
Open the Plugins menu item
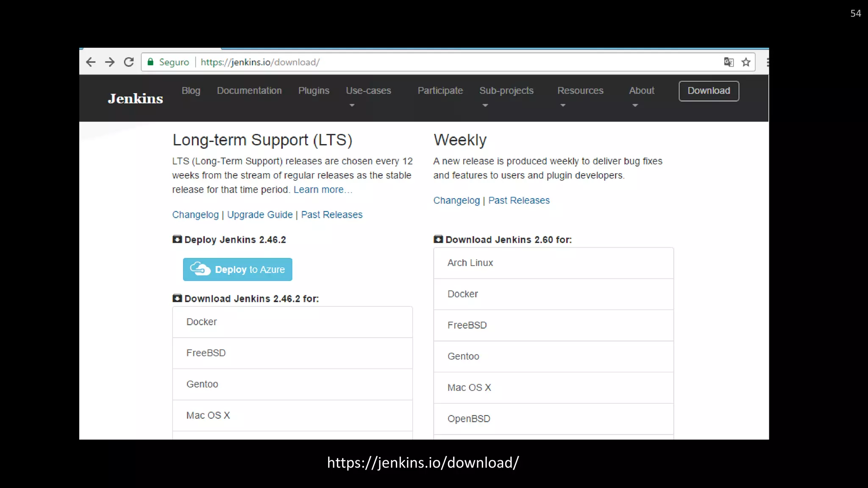[314, 91]
